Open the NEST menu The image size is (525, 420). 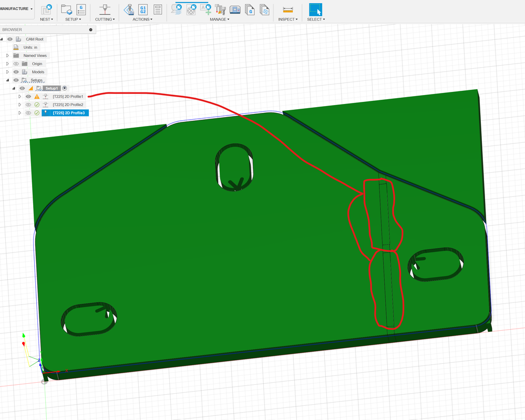47,19
